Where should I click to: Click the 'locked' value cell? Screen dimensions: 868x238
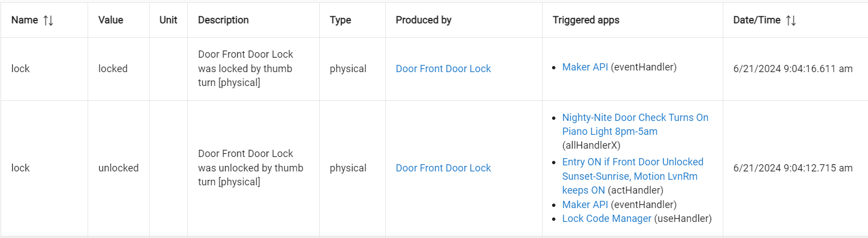[113, 69]
